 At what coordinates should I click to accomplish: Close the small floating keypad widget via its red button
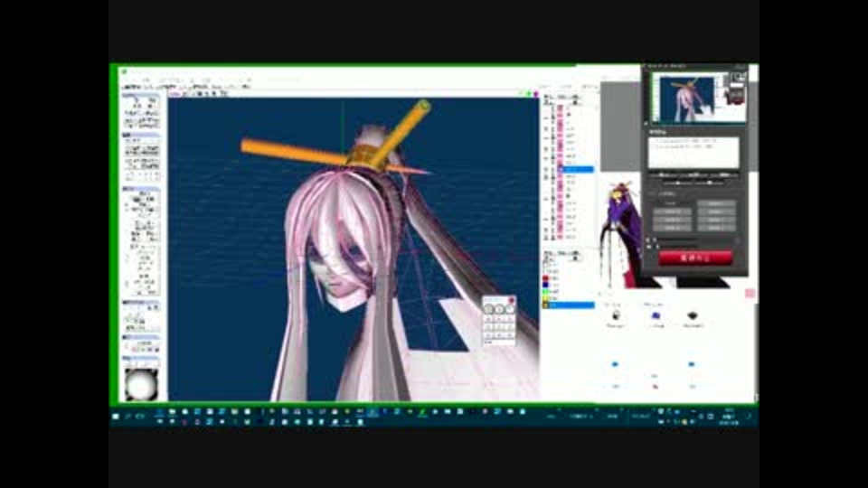[511, 300]
